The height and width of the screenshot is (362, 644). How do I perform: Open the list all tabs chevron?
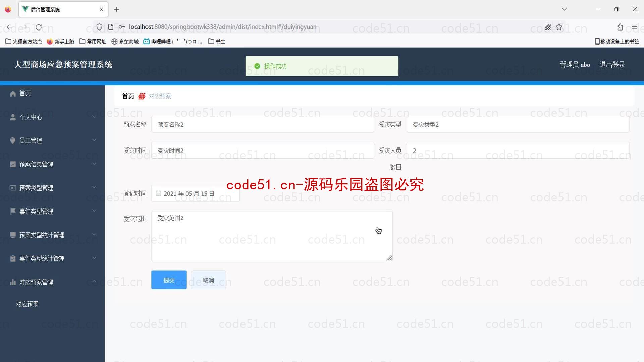564,9
